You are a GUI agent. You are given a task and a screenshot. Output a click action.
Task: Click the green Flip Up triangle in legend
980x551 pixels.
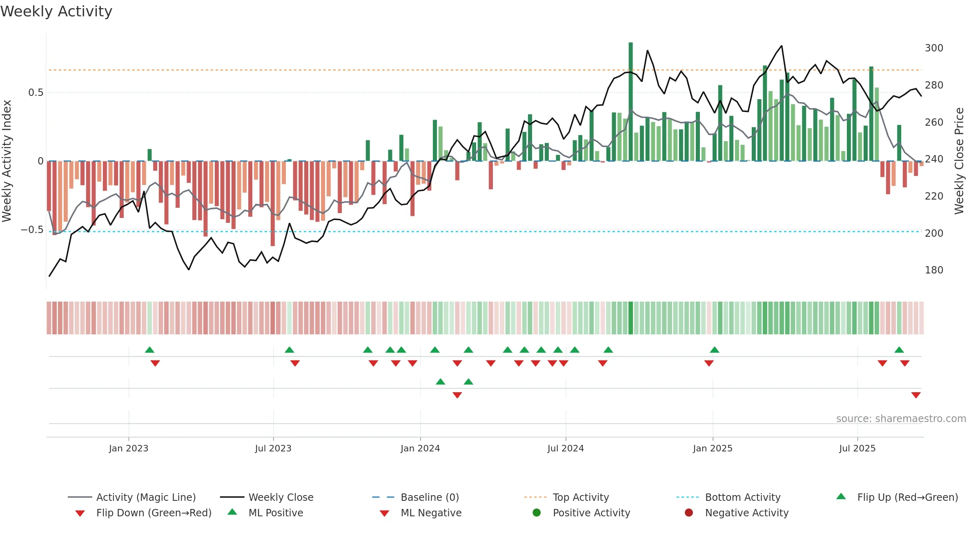pos(841,496)
